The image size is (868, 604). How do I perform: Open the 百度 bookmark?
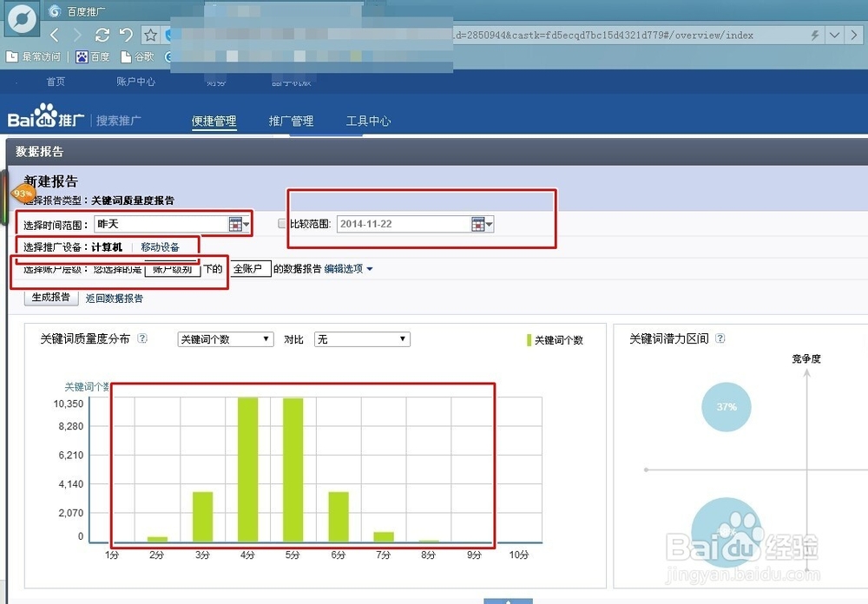pos(93,56)
